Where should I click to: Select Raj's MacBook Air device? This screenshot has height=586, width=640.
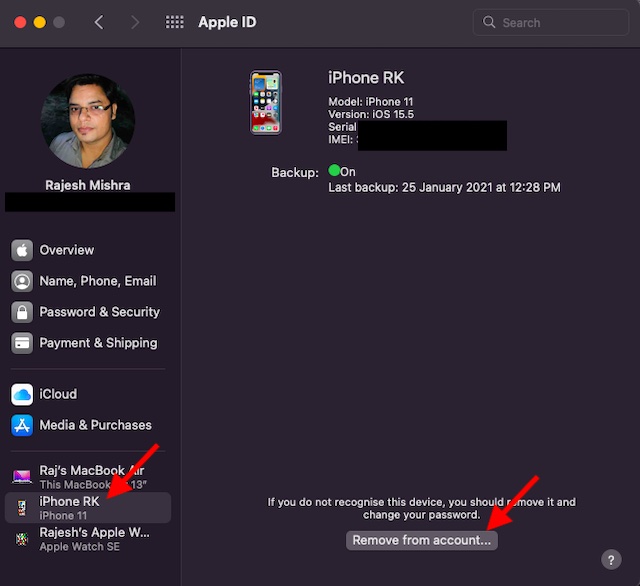(88, 477)
